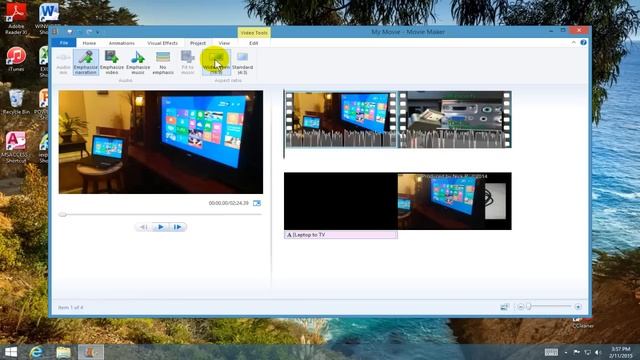Click the network icon in system tray

point(588,352)
